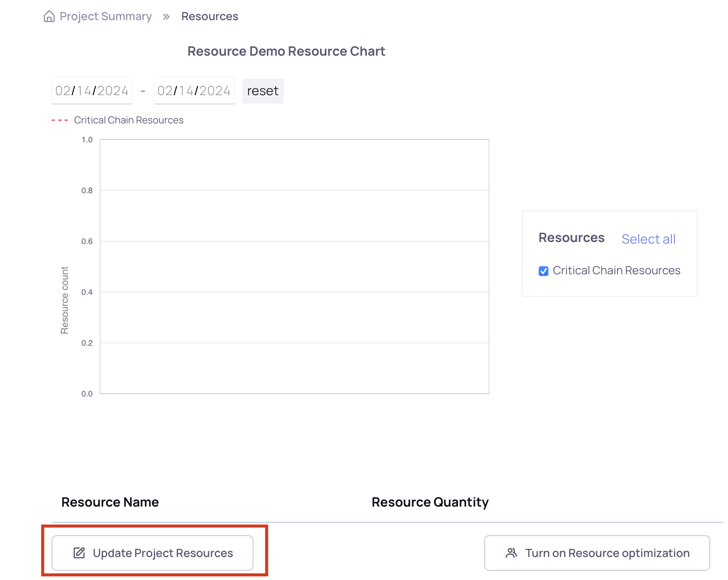728x580 pixels.
Task: Click the red dashed legend line marker
Action: tap(60, 120)
